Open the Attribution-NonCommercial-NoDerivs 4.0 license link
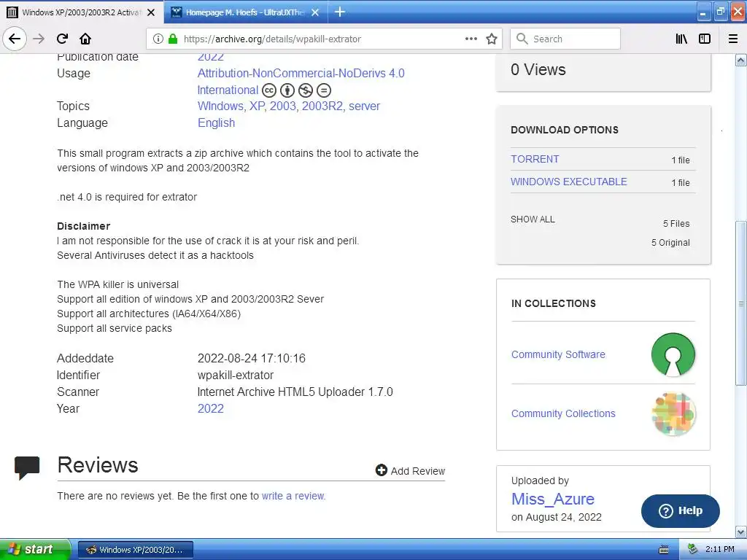Image resolution: width=747 pixels, height=560 pixels. tap(301, 73)
